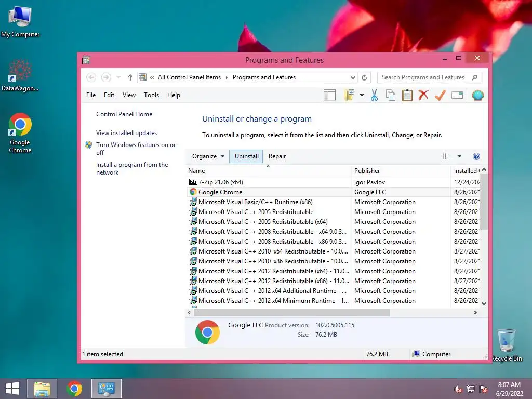The width and height of the screenshot is (532, 399).
Task: Select Visual C++ 2010 x86 Redistributable row
Action: (334, 261)
